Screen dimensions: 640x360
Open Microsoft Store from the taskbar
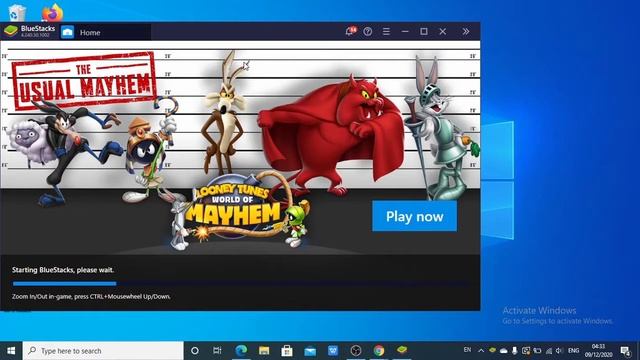pyautogui.click(x=287, y=351)
